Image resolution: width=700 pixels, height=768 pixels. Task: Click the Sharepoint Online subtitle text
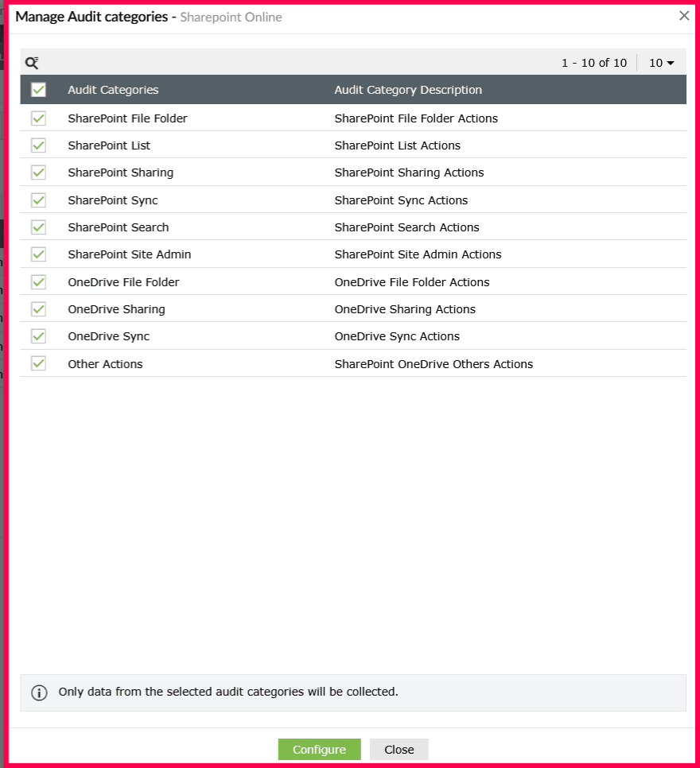[x=231, y=17]
